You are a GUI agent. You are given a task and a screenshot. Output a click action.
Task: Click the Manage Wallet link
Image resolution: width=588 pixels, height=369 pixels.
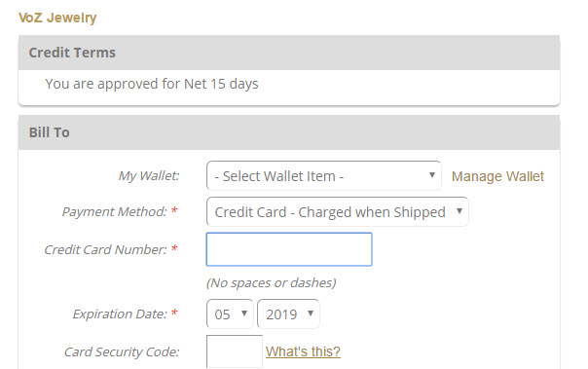497,176
